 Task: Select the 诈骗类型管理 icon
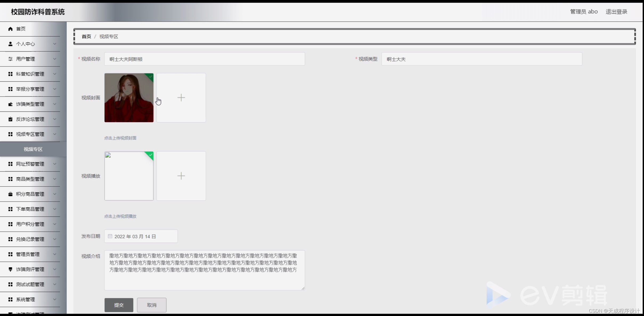[x=10, y=104]
